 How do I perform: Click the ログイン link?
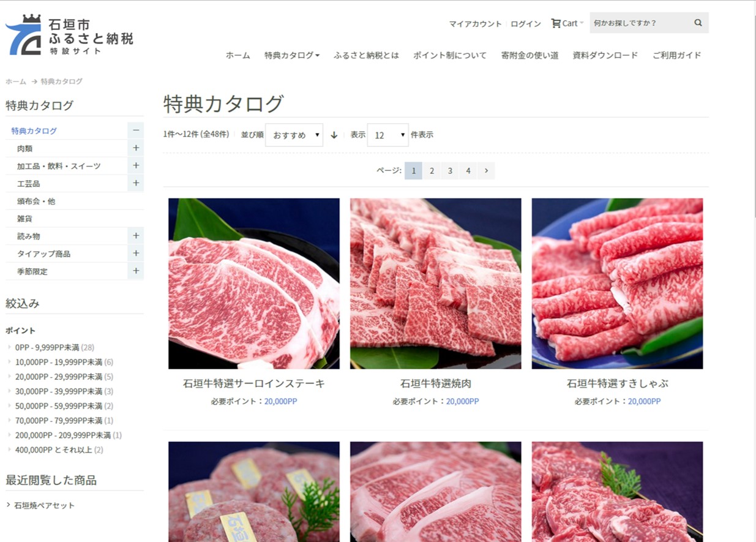coord(526,24)
